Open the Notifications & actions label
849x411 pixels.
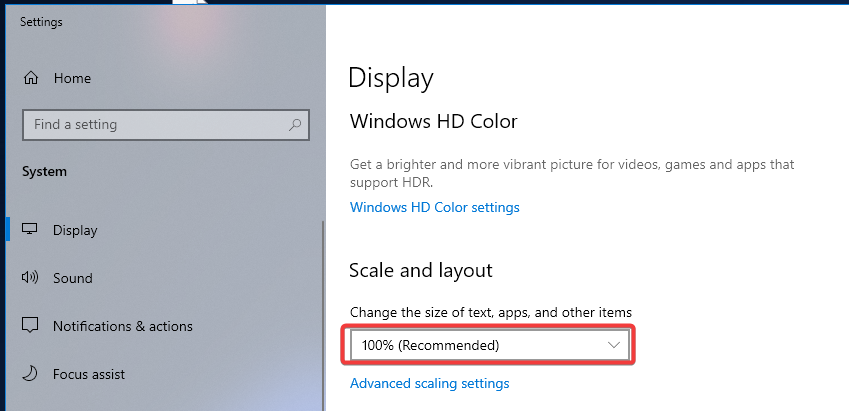[122, 326]
